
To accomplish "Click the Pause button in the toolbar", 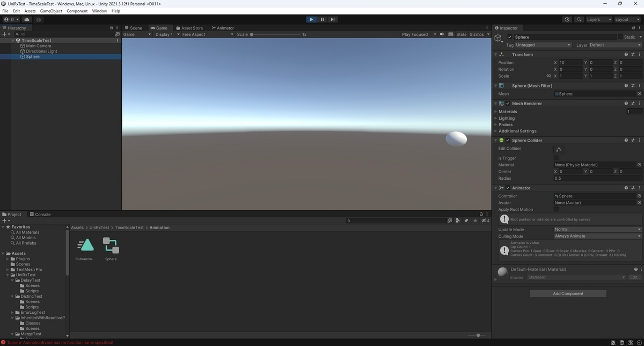I will click(322, 19).
